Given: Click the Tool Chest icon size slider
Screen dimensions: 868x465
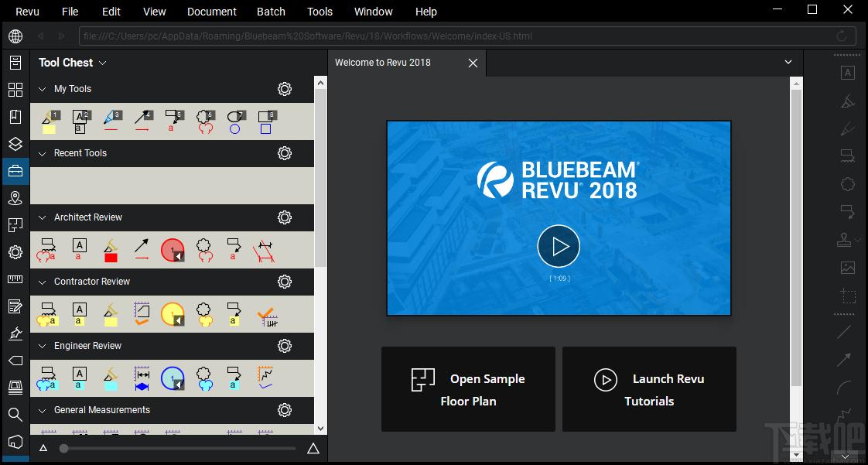Looking at the screenshot, I should point(178,449).
